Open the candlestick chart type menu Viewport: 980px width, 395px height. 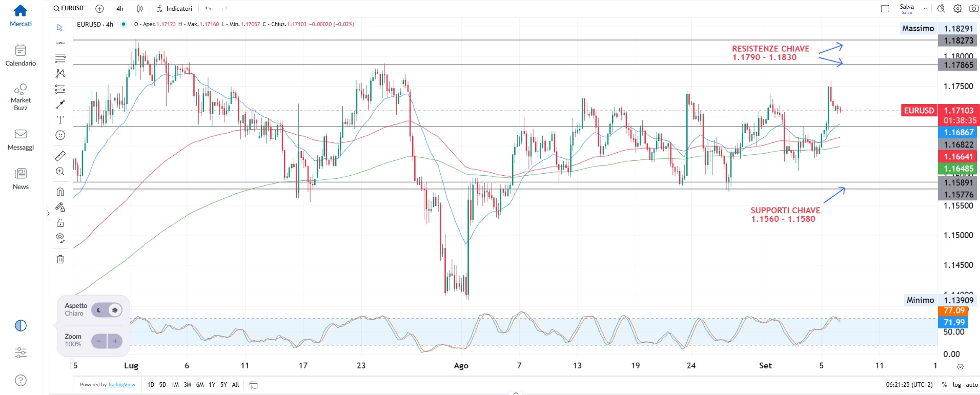(x=140, y=8)
